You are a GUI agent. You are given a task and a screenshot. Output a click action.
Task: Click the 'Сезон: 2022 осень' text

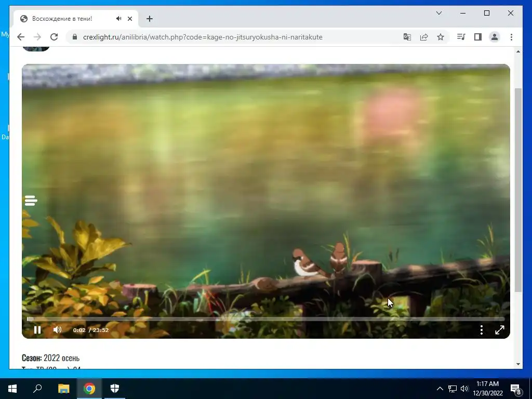[x=50, y=358]
